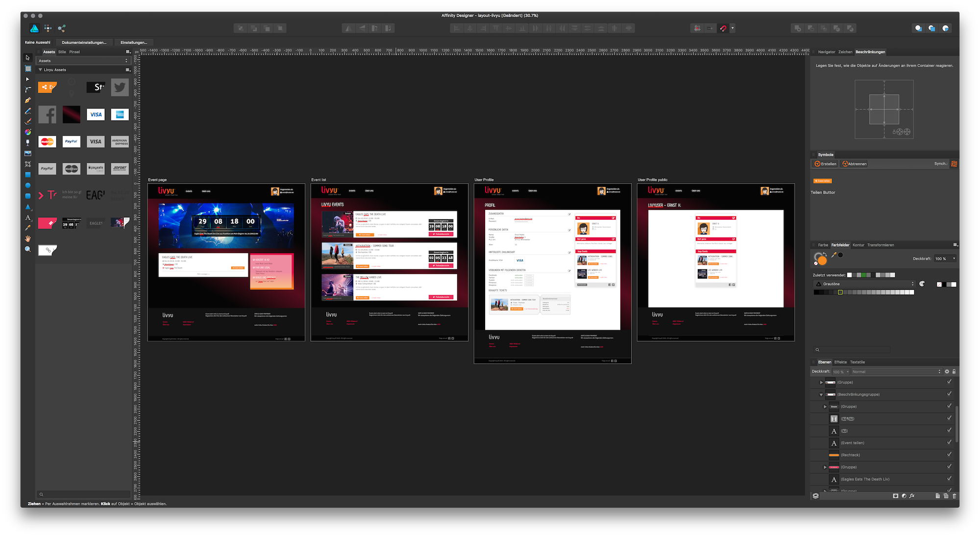
Task: Click the mask layer icon
Action: click(896, 496)
